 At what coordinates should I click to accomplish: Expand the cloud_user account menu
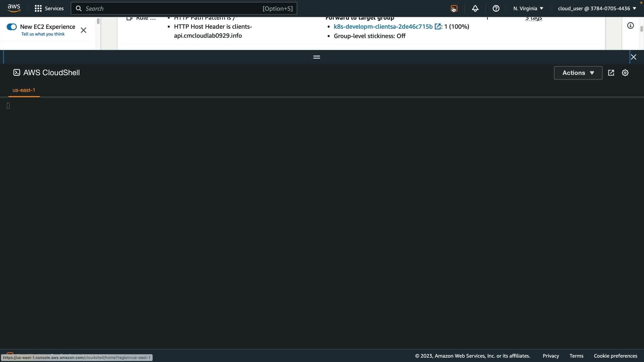(x=597, y=8)
